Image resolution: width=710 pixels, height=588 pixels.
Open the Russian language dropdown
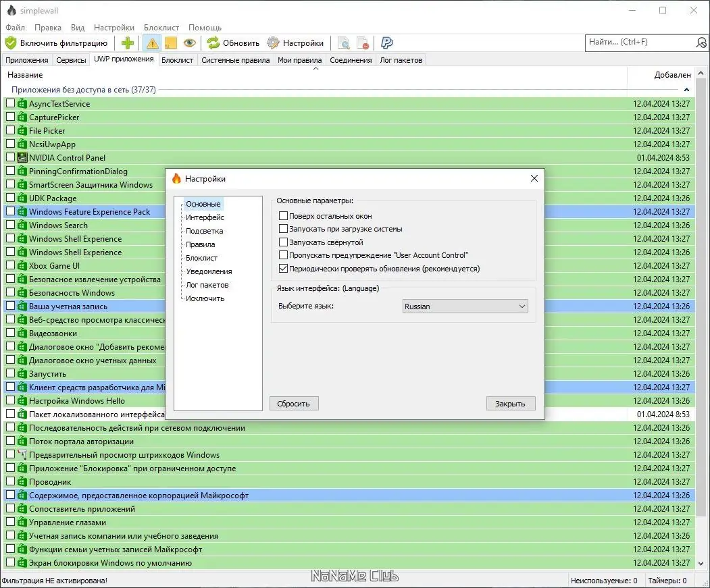[x=465, y=306]
